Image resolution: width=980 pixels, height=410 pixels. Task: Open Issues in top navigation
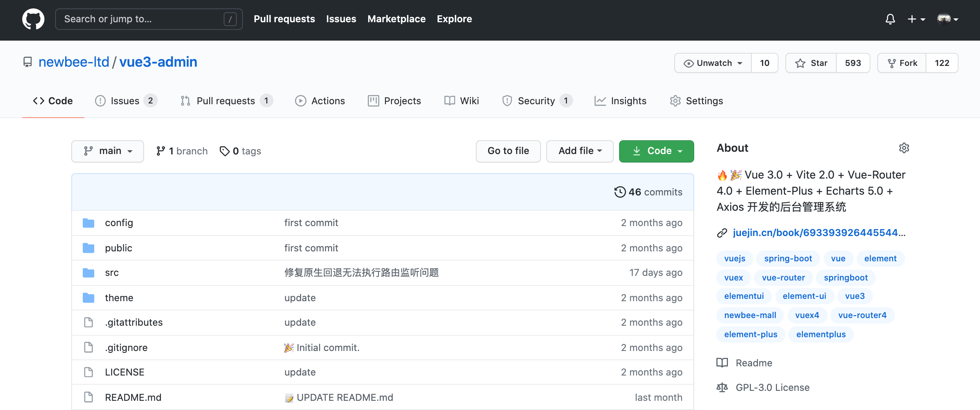[x=341, y=19]
